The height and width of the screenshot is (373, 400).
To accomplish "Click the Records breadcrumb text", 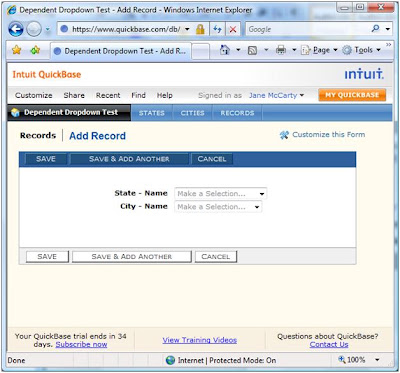I will [38, 136].
